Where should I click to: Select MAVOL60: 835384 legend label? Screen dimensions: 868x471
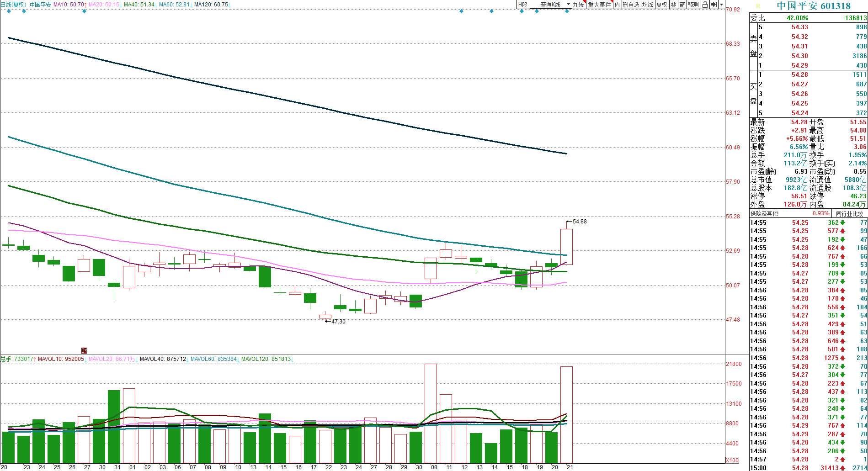click(214, 359)
